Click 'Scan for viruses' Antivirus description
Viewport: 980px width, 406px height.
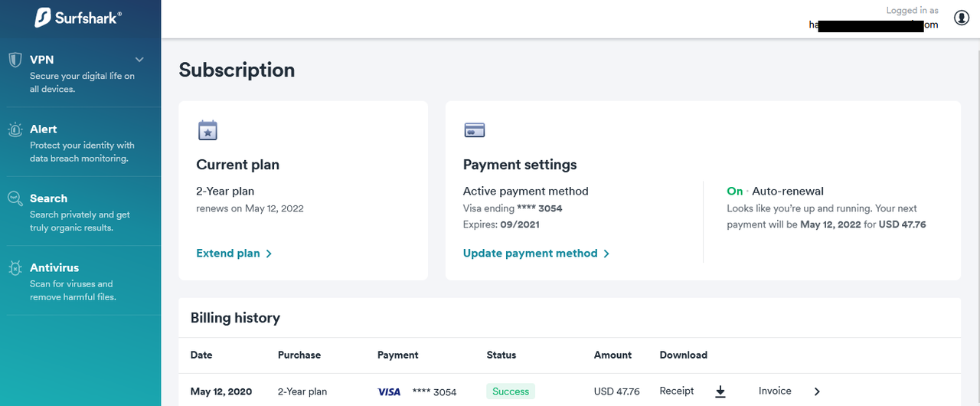tap(73, 290)
